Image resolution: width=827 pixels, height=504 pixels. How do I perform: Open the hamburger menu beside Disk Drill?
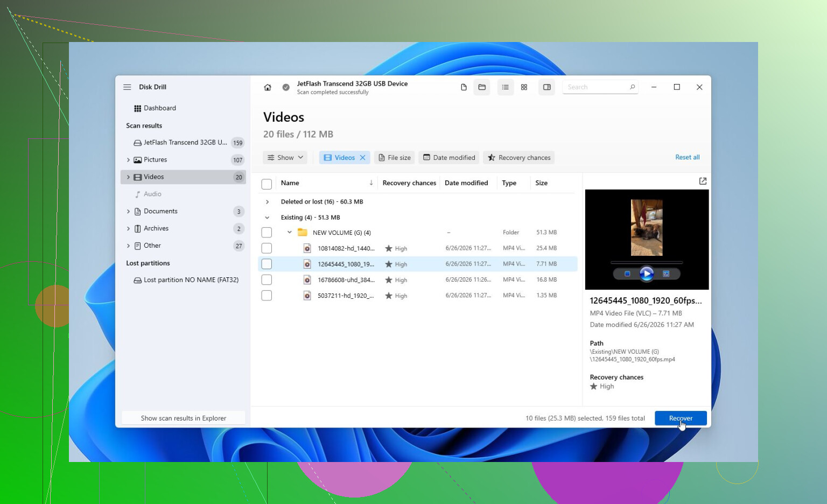(x=127, y=87)
